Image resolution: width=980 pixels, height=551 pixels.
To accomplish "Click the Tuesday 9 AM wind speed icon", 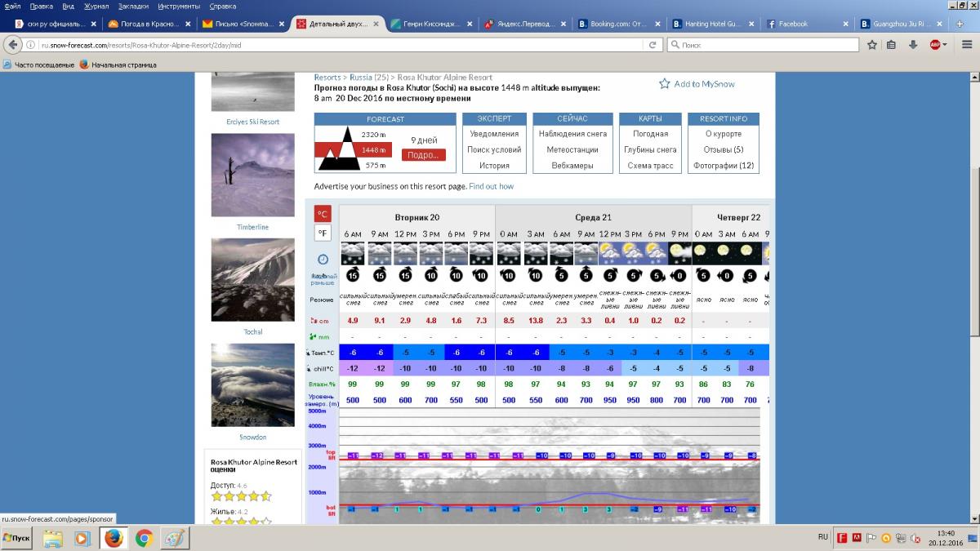I will point(380,275).
